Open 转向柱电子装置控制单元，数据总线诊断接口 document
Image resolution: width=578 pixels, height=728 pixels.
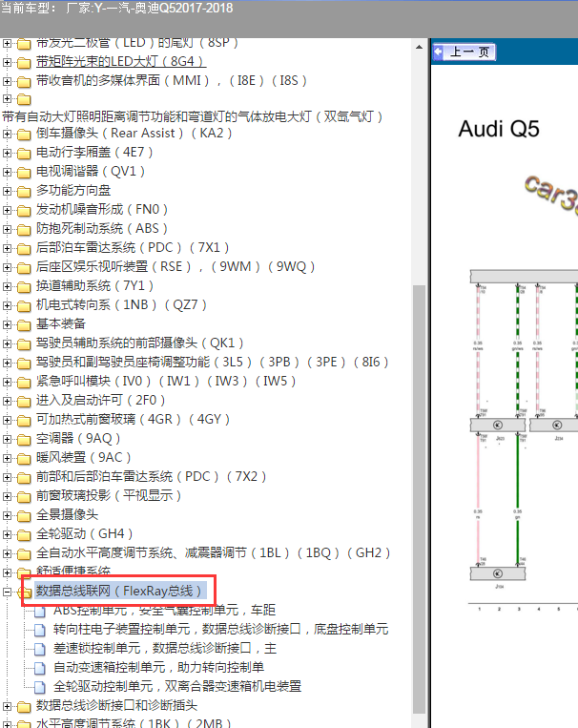pyautogui.click(x=221, y=629)
